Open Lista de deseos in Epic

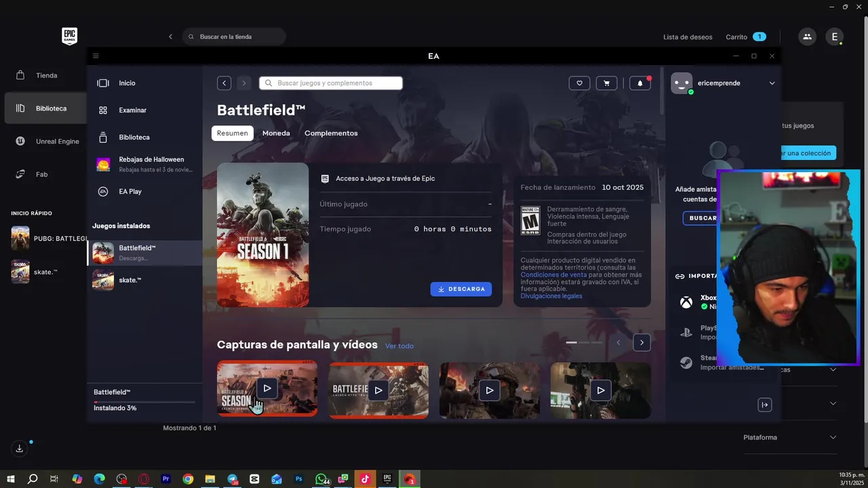coord(688,37)
